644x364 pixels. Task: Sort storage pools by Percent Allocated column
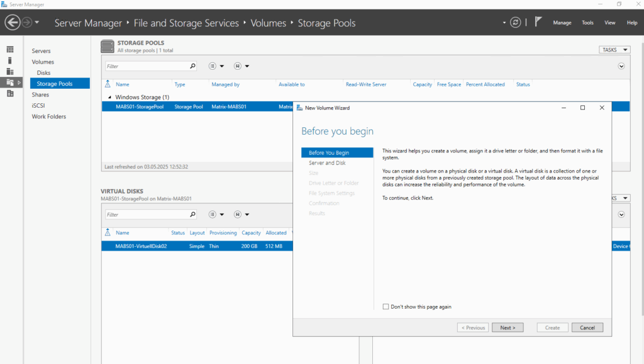click(485, 84)
